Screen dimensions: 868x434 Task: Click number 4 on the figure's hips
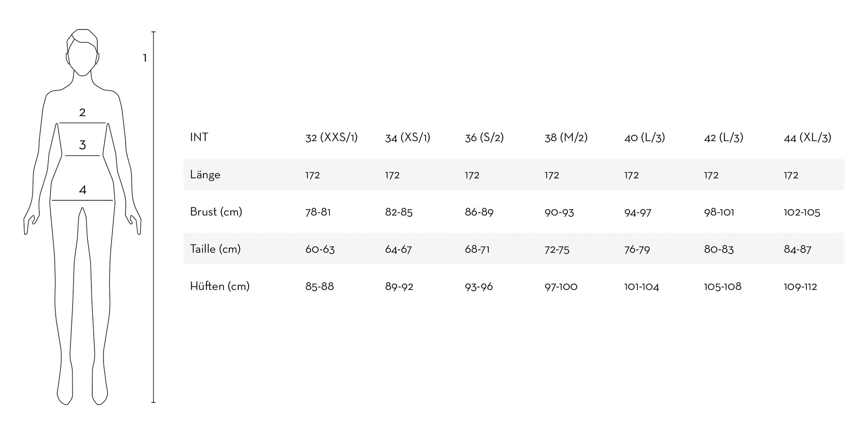(83, 190)
